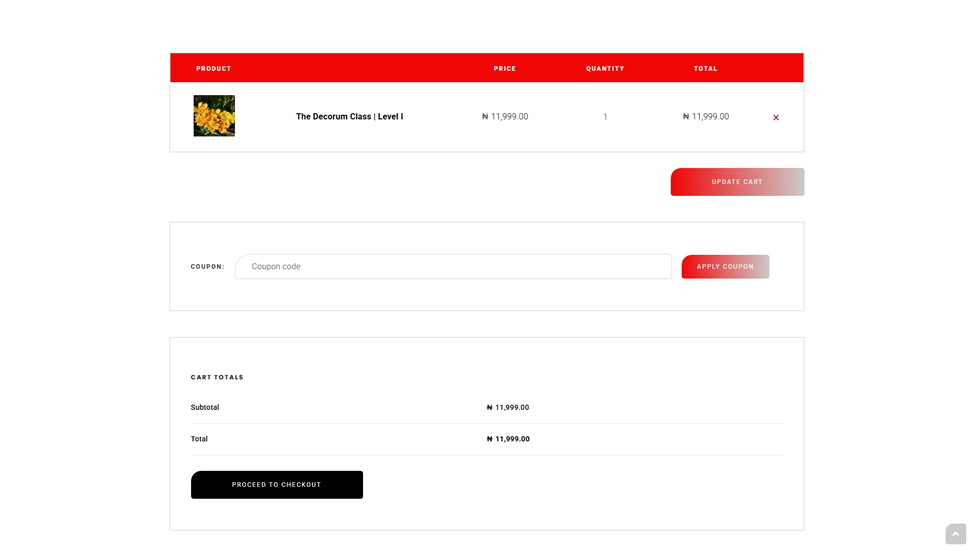Viewport: 975px width, 552px height.
Task: Remove The Decorum Class item with red X
Action: tap(776, 118)
